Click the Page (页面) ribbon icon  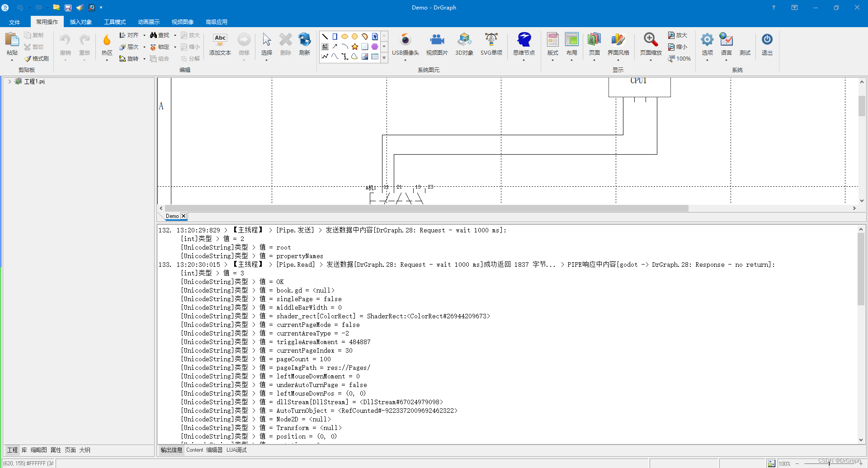[x=594, y=40]
